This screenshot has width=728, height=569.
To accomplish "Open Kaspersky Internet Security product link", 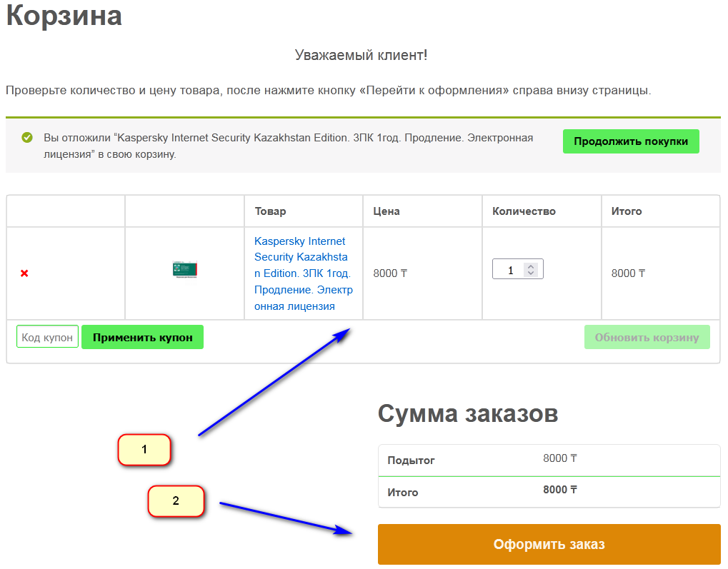I will pos(303,273).
